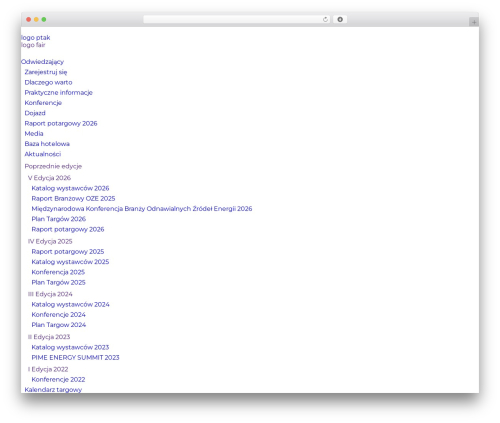Viewport: 500px width, 423px height.
Task: Open Katalog wystawców 2025
Action: 70,262
